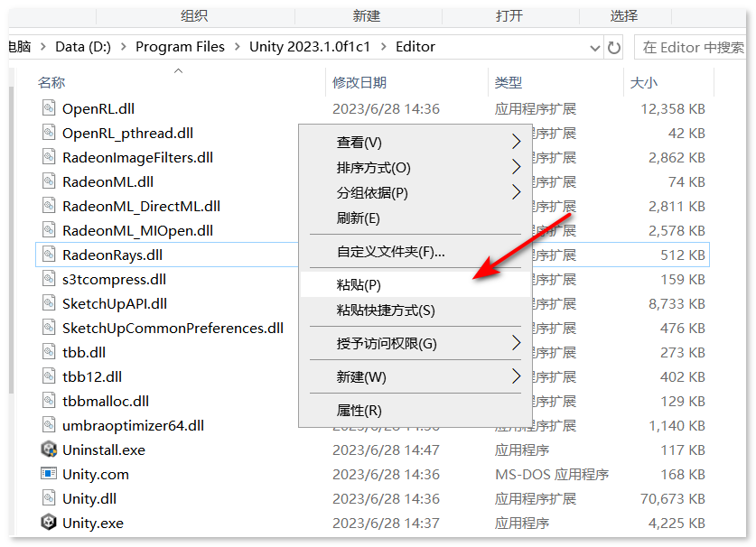Expand the 新建(W) submenu arrow
This screenshot has width=756, height=547.
(516, 375)
